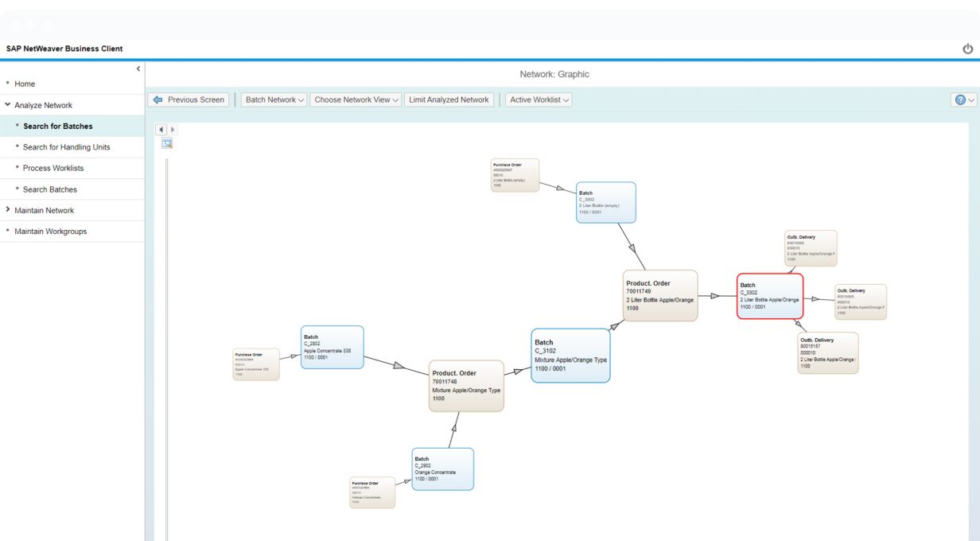Open the Active Worklist dropdown
The height and width of the screenshot is (541, 980).
coord(539,100)
